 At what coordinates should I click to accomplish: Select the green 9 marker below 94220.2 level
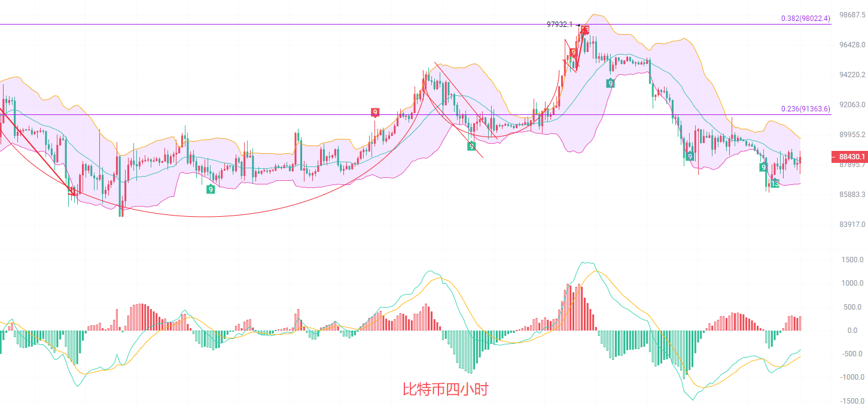(x=610, y=83)
